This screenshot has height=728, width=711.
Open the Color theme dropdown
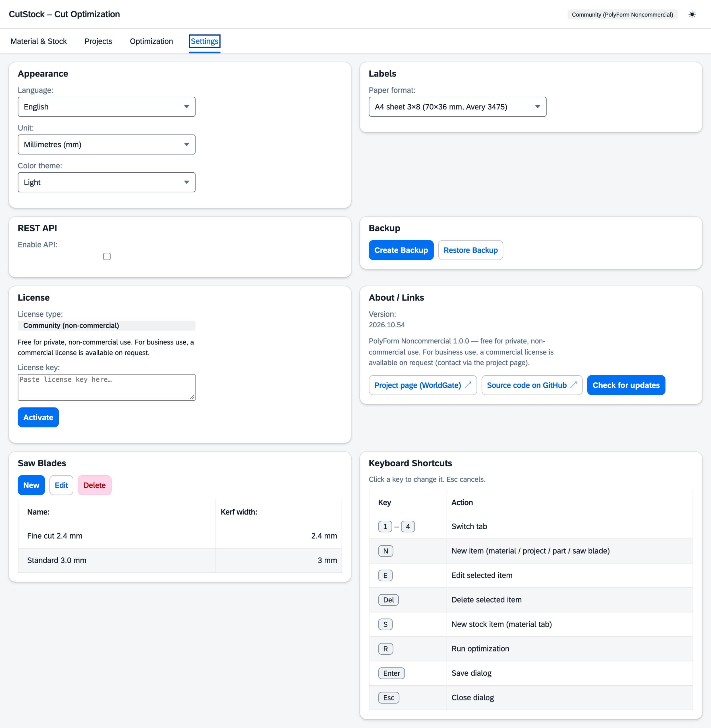106,182
